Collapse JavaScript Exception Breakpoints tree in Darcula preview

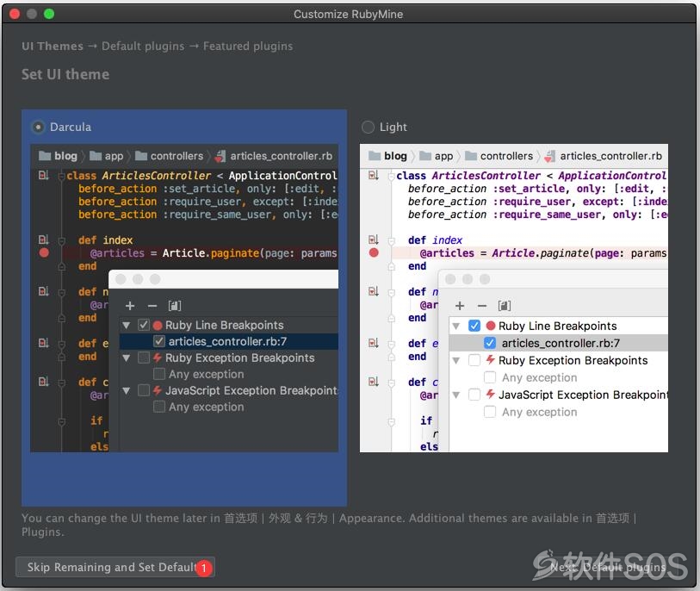[127, 391]
